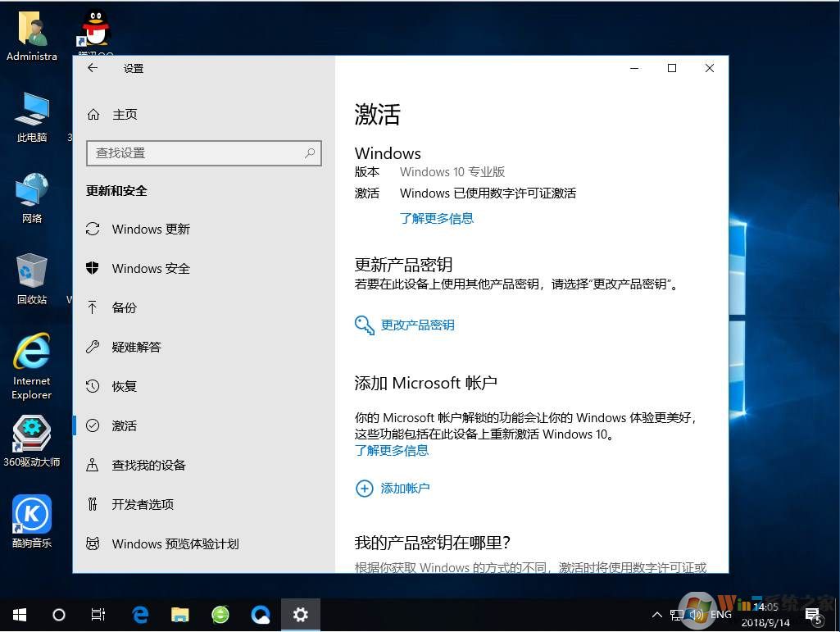Image resolution: width=840 pixels, height=632 pixels.
Task: Click the network tray icon
Action: [677, 615]
